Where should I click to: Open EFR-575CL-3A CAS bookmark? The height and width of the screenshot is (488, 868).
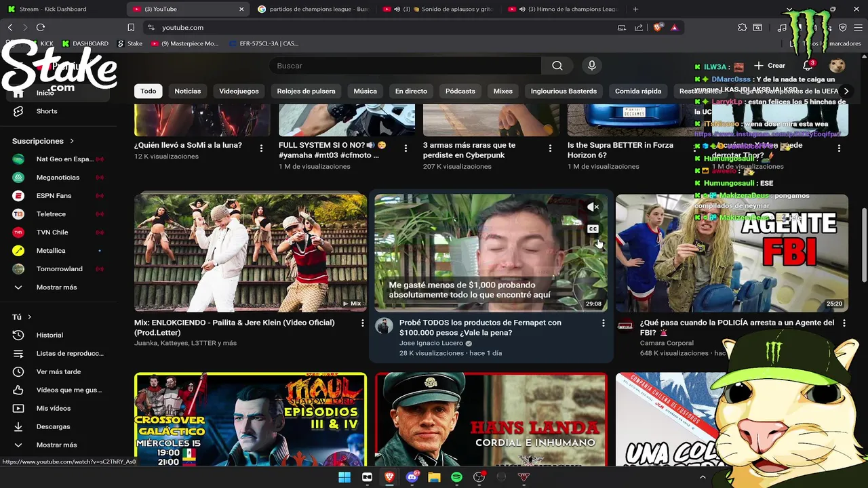tap(264, 43)
